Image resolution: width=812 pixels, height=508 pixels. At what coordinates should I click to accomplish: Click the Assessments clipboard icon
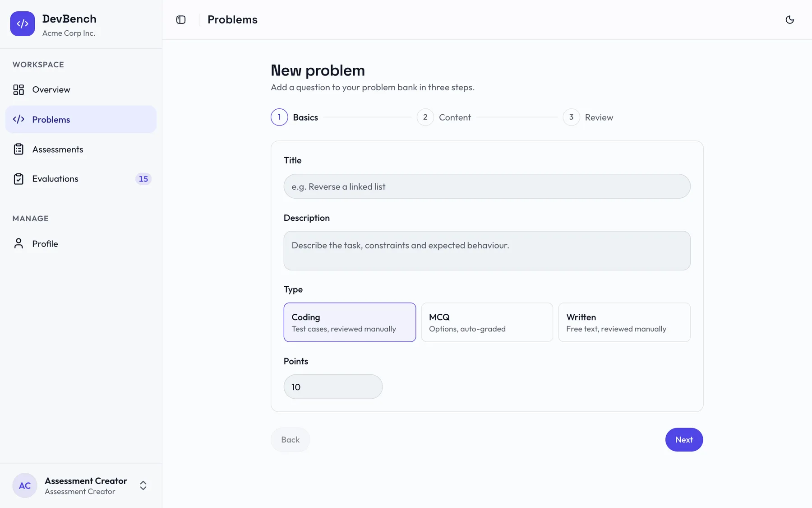pyautogui.click(x=18, y=149)
